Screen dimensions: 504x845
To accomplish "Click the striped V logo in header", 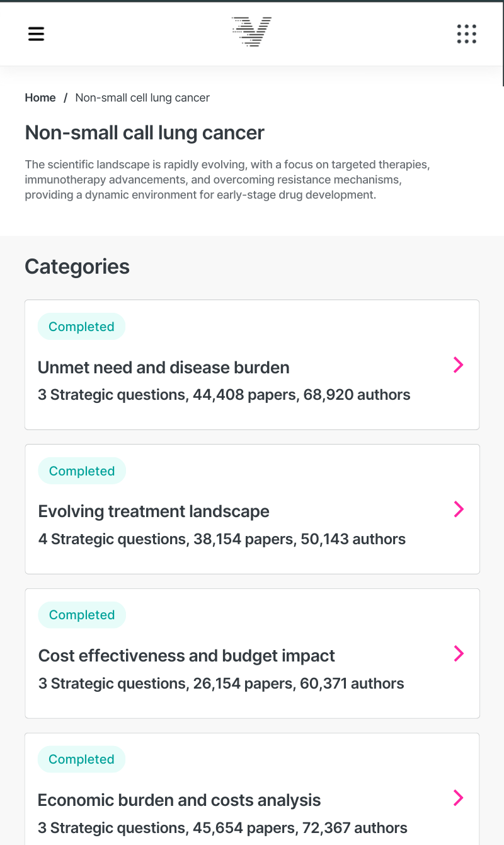I will [x=252, y=32].
